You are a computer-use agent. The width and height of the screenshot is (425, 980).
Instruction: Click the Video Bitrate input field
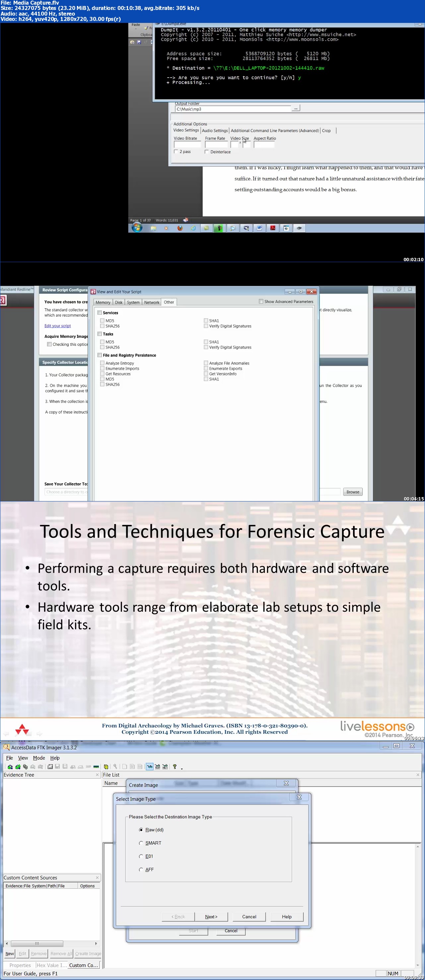(x=187, y=144)
